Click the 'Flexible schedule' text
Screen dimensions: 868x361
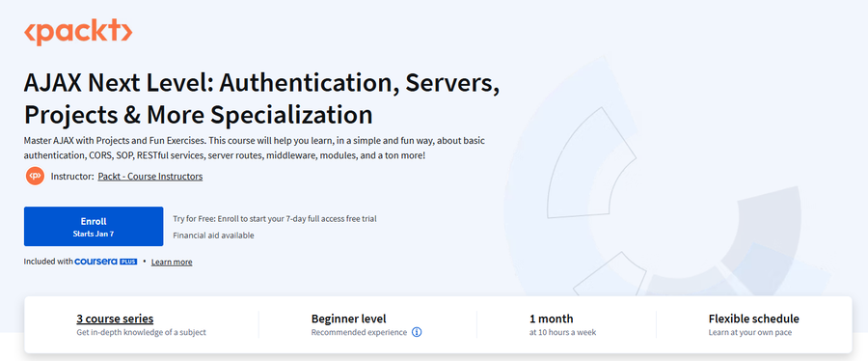coord(754,319)
